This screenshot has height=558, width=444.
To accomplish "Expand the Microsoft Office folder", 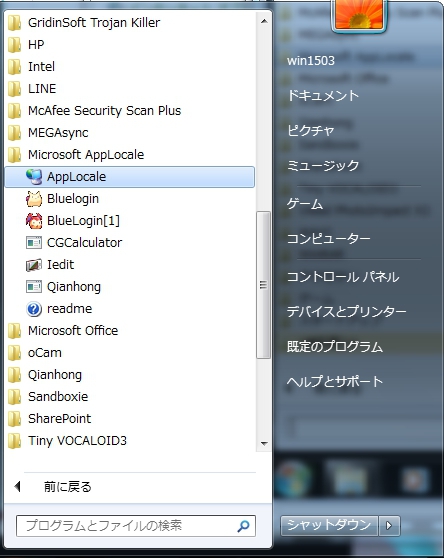I will pyautogui.click(x=63, y=331).
